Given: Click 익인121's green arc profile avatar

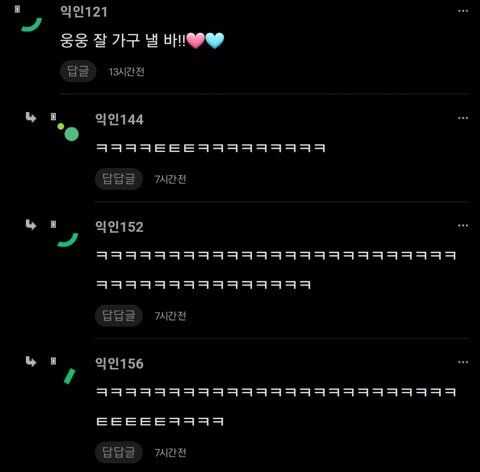Looking at the screenshot, I should point(31,25).
